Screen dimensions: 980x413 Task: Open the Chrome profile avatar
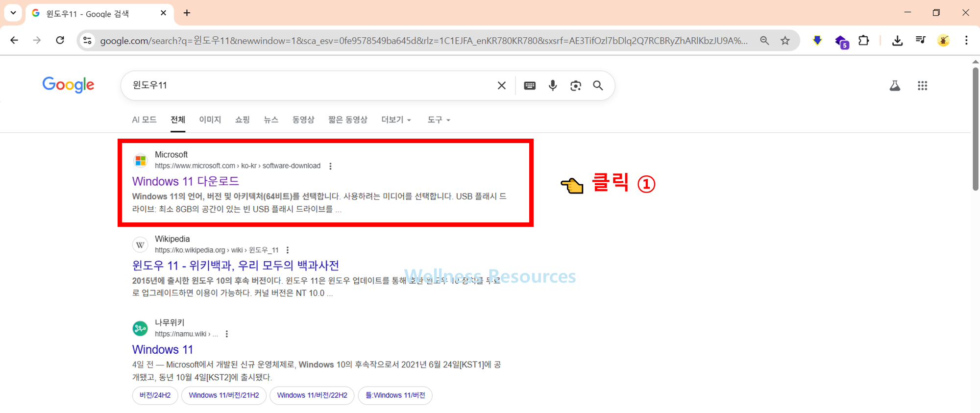coord(943,40)
